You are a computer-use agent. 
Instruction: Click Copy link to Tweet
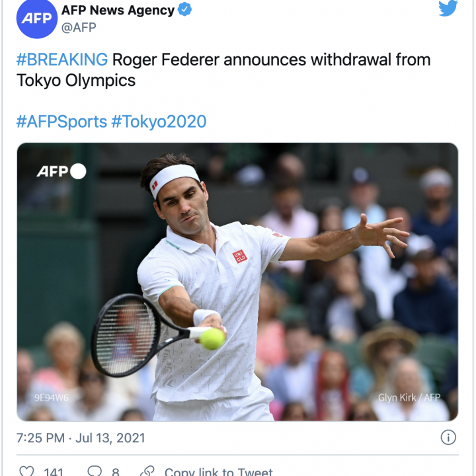tap(219, 471)
